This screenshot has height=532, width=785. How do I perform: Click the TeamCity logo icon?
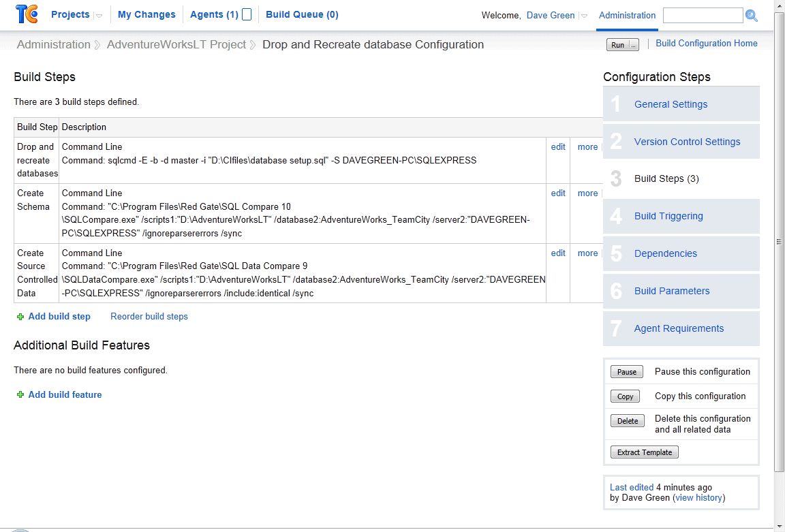(x=27, y=14)
